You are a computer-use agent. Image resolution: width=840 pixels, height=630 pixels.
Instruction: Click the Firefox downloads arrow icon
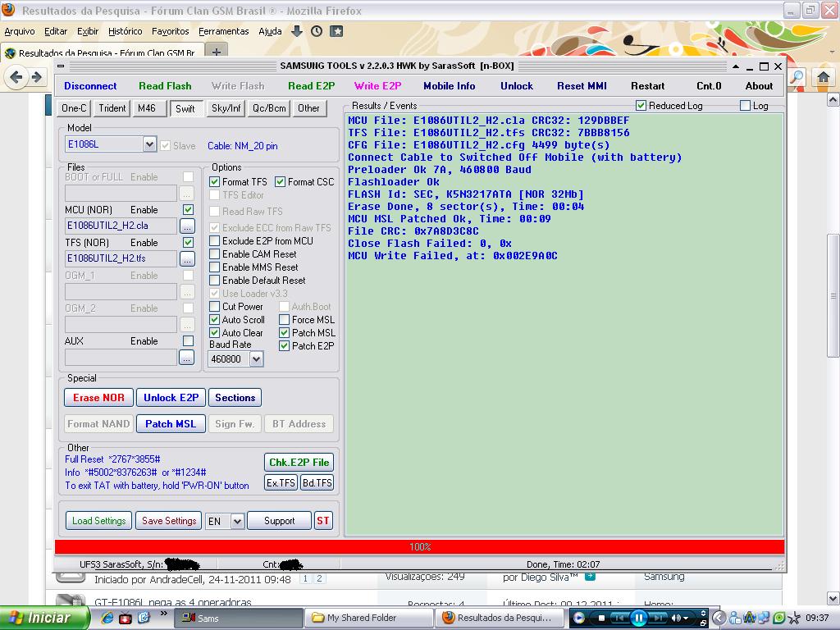coord(296,32)
